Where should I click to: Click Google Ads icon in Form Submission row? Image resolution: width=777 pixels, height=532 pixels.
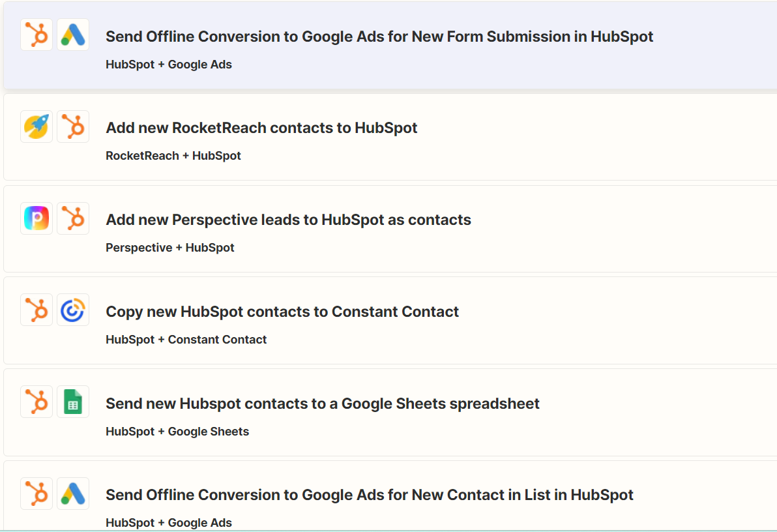pyautogui.click(x=73, y=35)
